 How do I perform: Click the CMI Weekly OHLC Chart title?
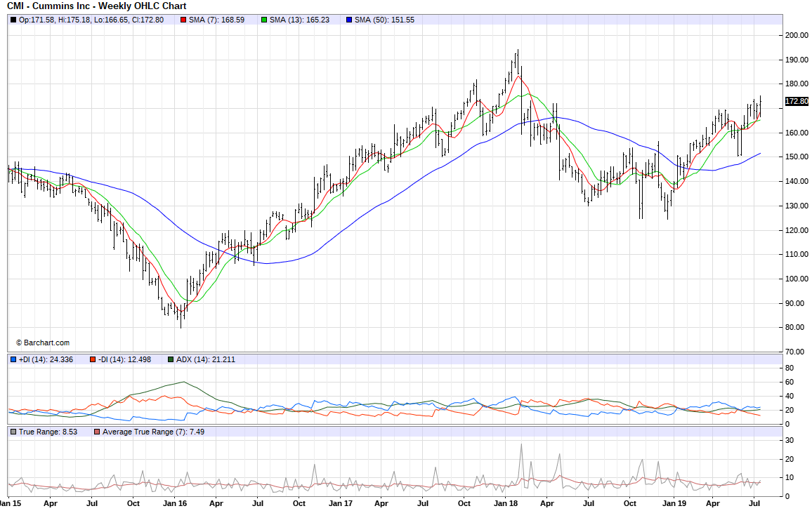(96, 6)
